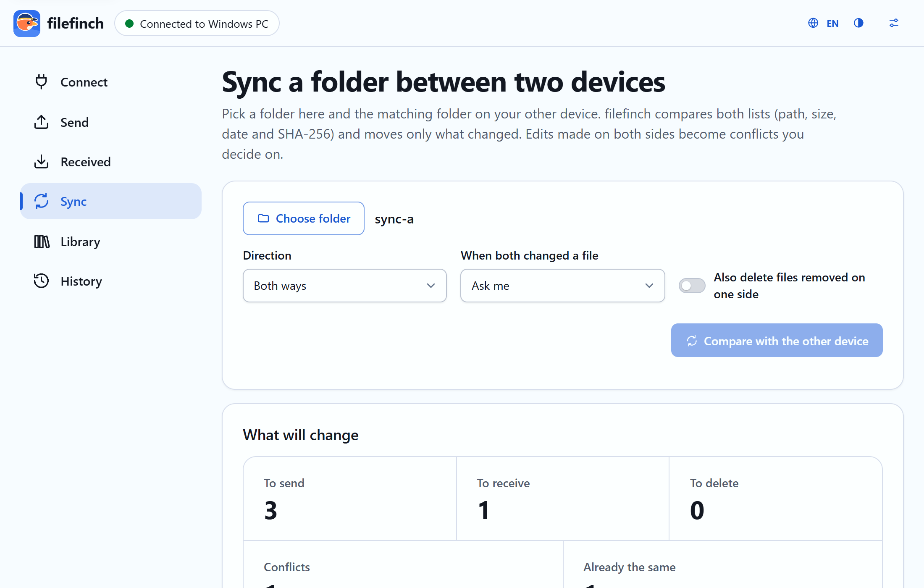Open the Connect page

pos(111,82)
